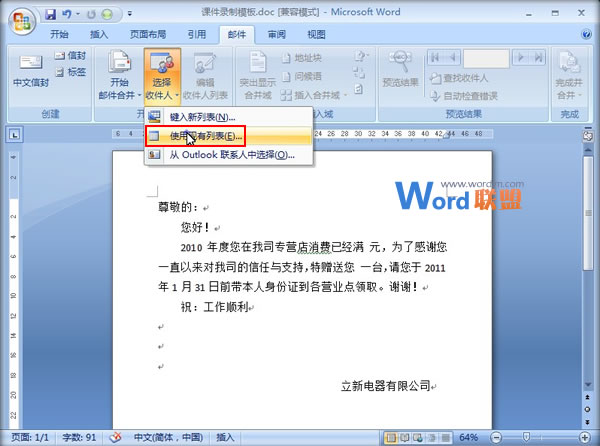Click the match fields icon
Viewport: 600px width, 446px height.
359,73
